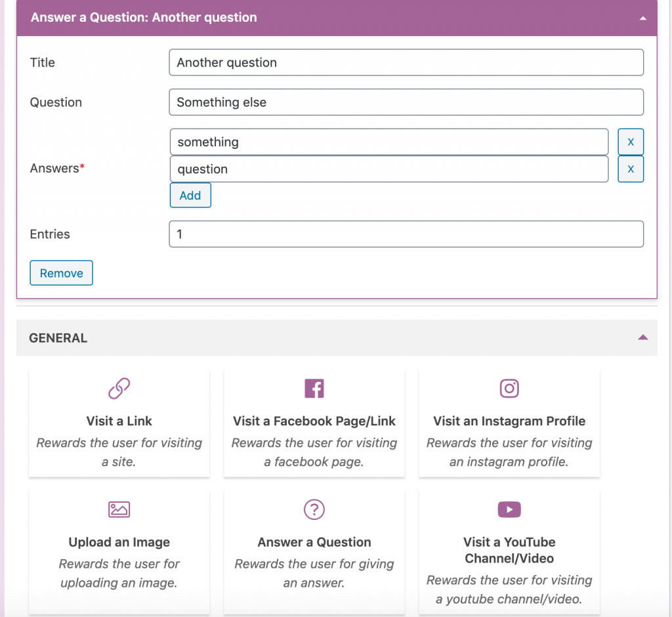Collapse the Answer a Question panel arrow
This screenshot has width=672, height=617.
[643, 18]
